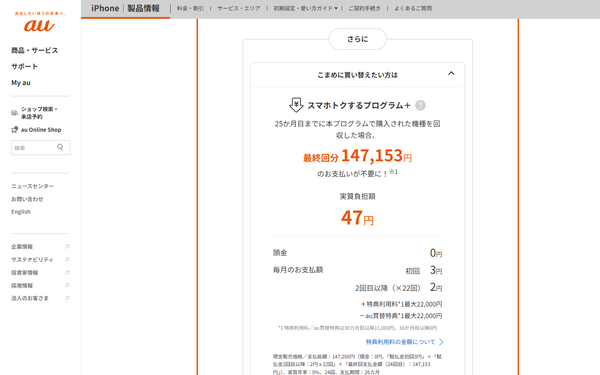Select the iPhone 製品情報 tab
The width and height of the screenshot is (600, 375).
coord(125,8)
